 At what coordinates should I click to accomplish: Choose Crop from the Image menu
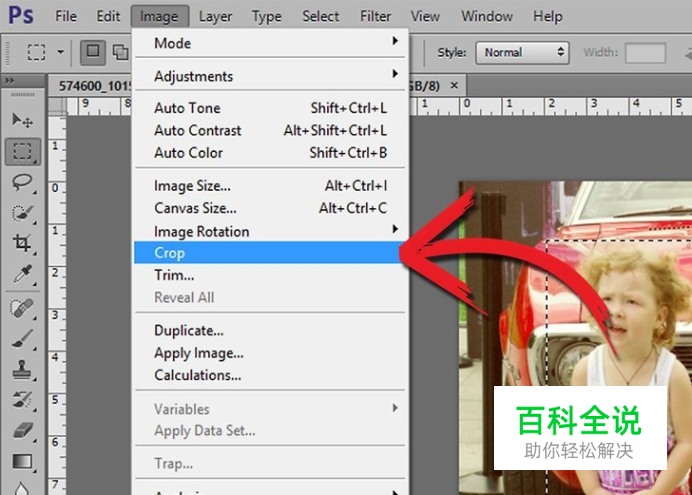[270, 252]
